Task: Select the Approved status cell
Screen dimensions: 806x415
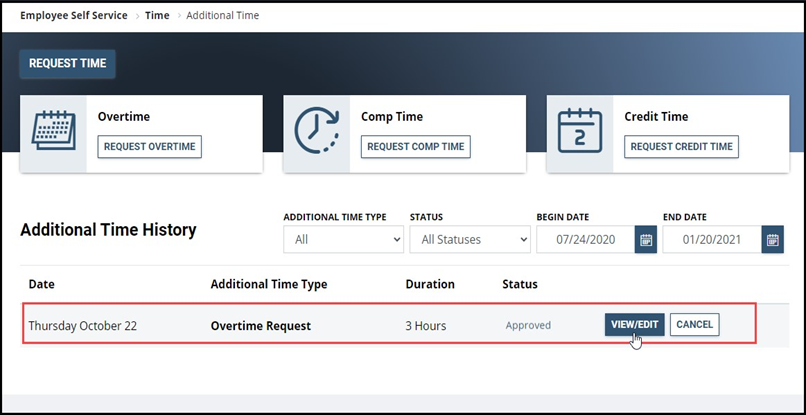Action: point(528,326)
